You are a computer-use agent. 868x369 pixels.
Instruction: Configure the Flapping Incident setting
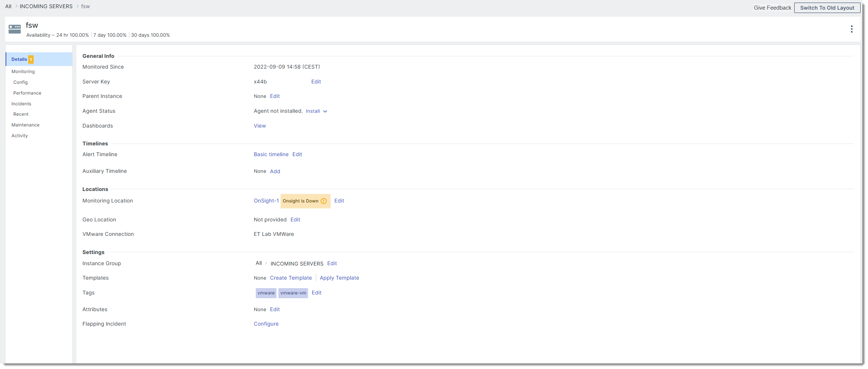pyautogui.click(x=266, y=324)
